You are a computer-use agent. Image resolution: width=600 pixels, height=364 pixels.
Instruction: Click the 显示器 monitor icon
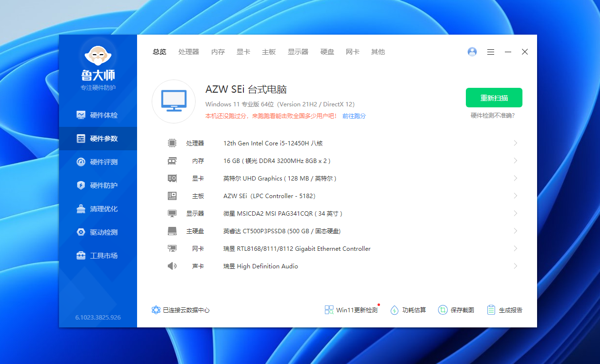click(172, 214)
